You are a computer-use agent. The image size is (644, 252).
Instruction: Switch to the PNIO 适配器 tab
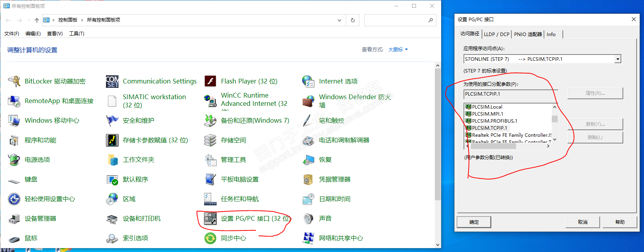[528, 34]
